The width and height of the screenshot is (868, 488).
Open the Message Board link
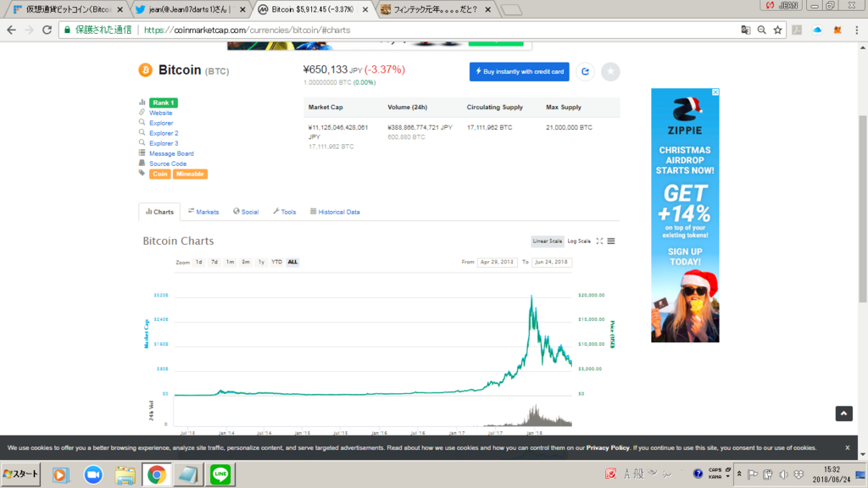(171, 154)
